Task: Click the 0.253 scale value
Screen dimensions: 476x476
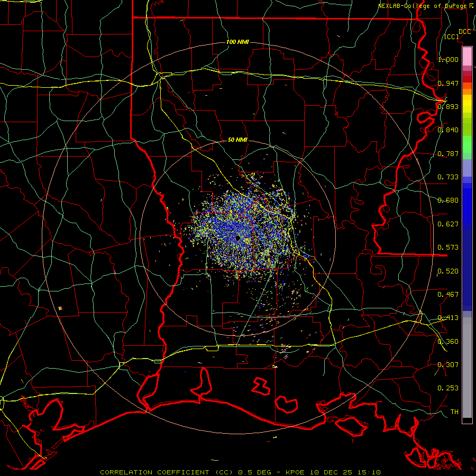Action: 448,388
